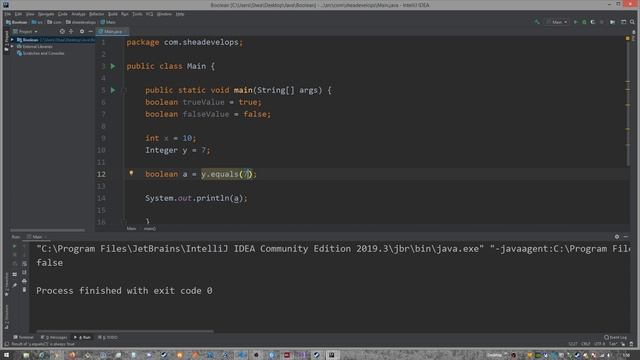
Task: Open the Project view dropdown
Action: 25,31
